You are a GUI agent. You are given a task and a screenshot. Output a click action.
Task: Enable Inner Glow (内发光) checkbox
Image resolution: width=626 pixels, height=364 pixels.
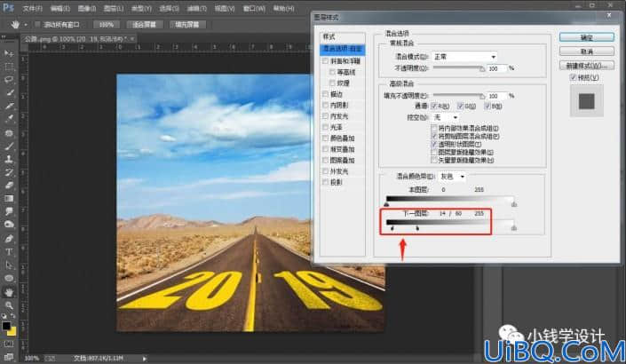[x=325, y=116]
